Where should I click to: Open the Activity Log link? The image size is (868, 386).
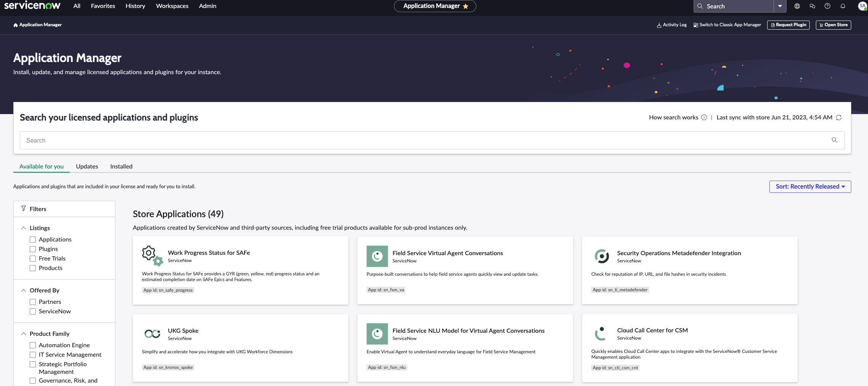pyautogui.click(x=672, y=25)
